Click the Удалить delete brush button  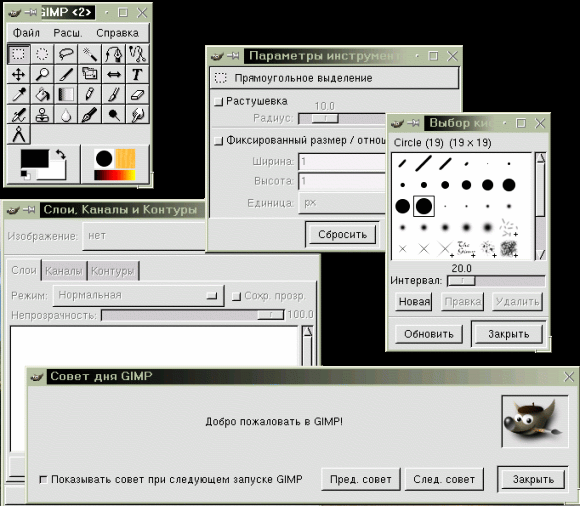[x=517, y=302]
